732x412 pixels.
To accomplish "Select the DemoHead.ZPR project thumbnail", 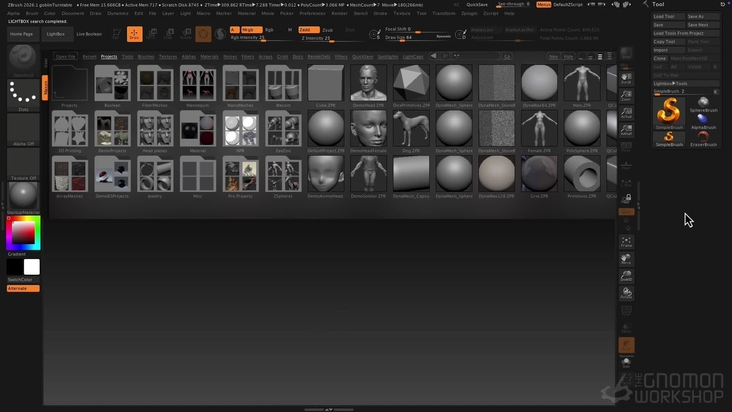I will pyautogui.click(x=368, y=86).
